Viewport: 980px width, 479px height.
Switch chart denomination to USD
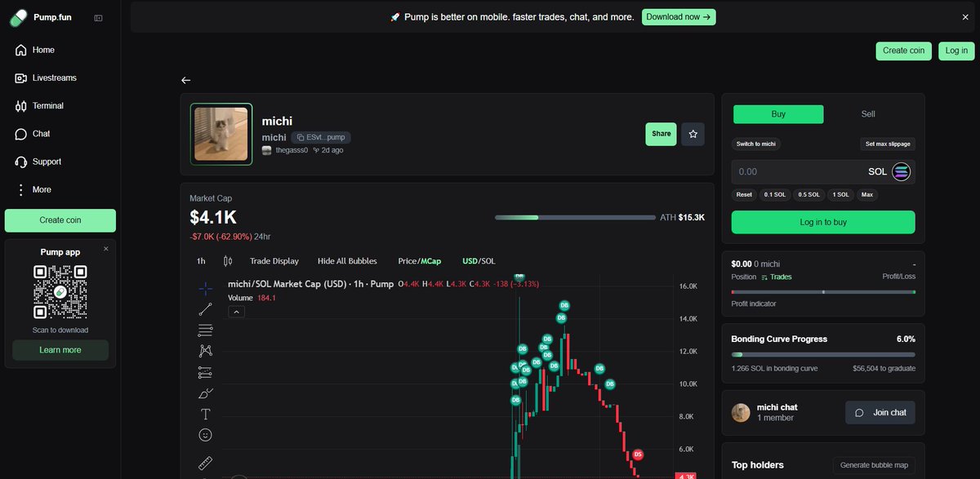[470, 261]
